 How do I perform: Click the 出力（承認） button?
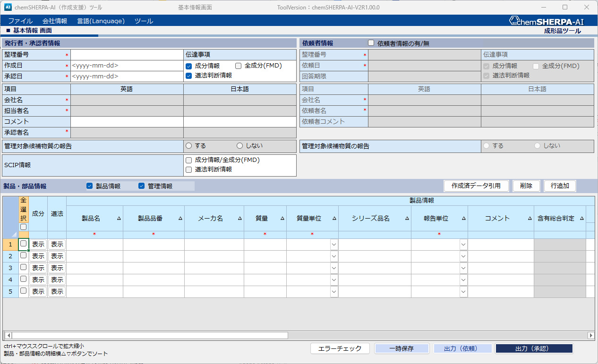(x=534, y=348)
